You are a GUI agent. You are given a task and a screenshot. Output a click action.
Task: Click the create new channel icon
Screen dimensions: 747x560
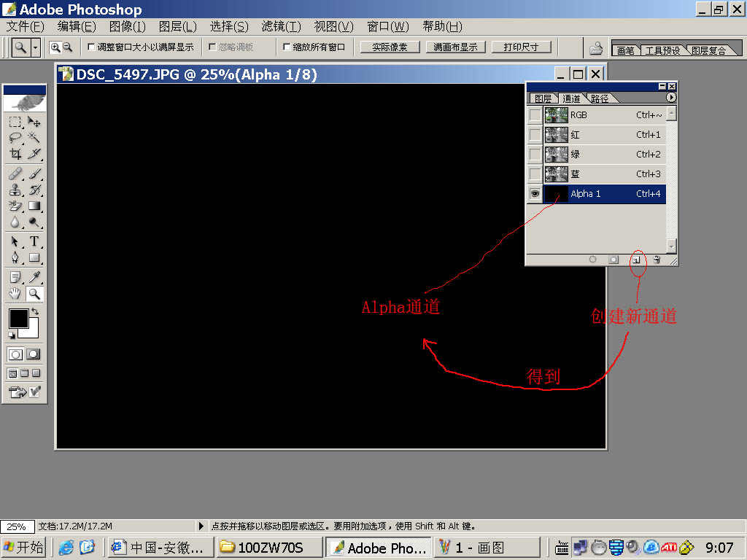tap(636, 259)
